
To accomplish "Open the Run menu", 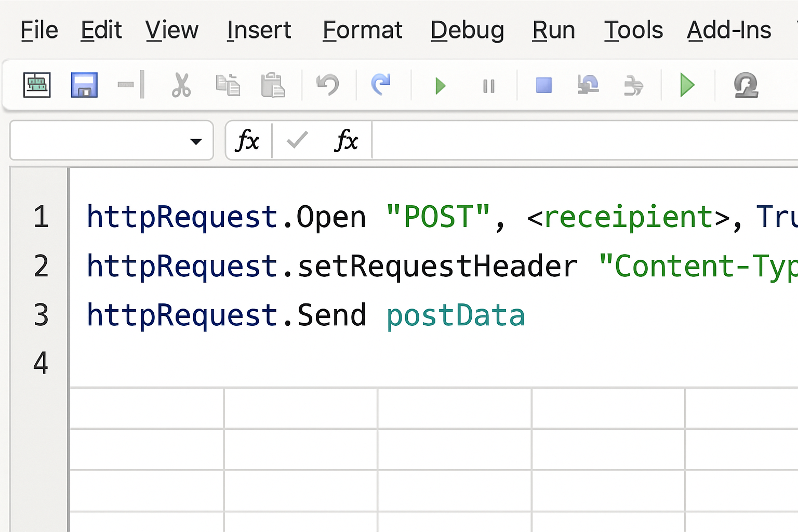I will pyautogui.click(x=553, y=30).
